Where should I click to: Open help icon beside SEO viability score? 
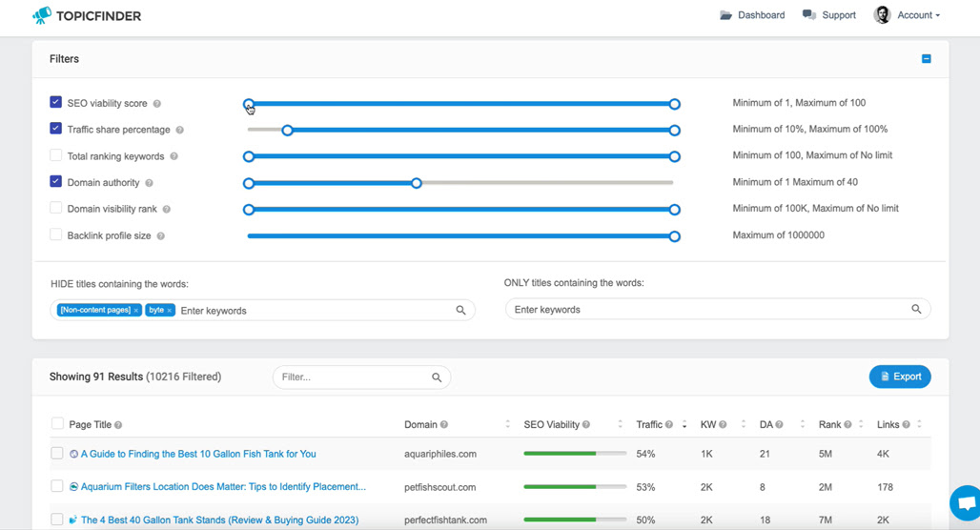coord(157,104)
